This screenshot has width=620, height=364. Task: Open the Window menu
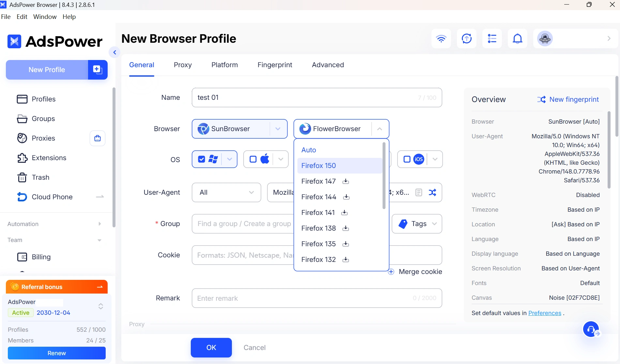(45, 17)
